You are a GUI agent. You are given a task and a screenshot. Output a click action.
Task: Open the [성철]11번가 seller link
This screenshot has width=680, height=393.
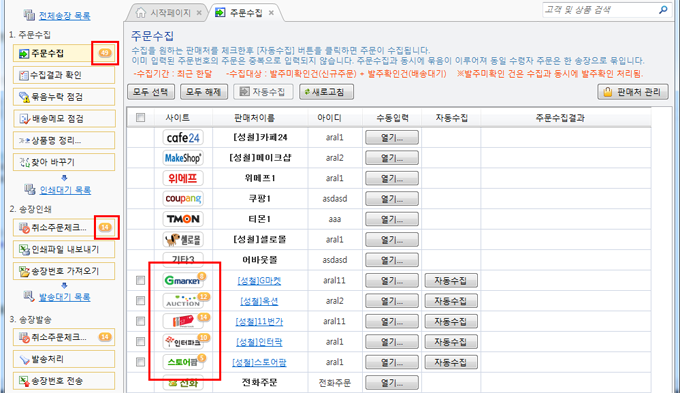(259, 322)
